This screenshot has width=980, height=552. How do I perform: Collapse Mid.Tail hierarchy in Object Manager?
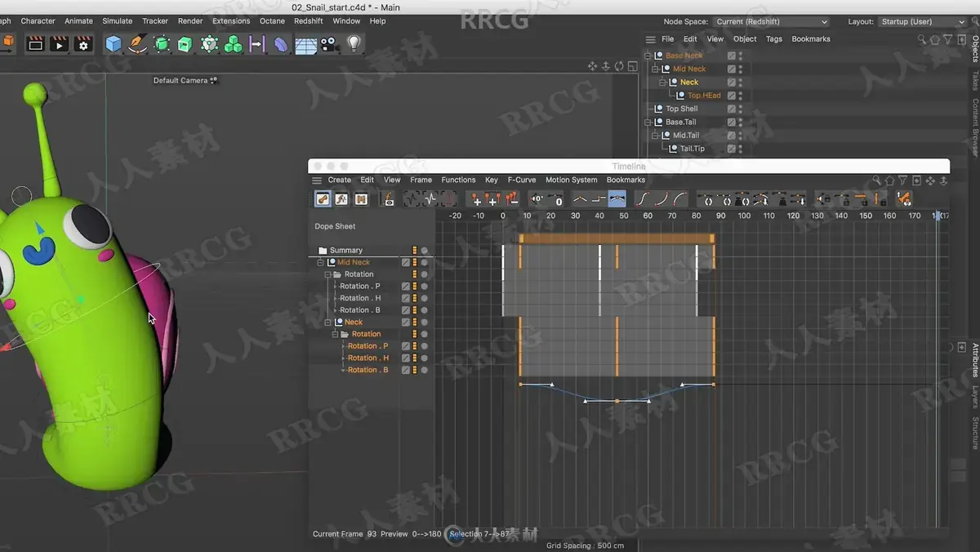coord(655,136)
